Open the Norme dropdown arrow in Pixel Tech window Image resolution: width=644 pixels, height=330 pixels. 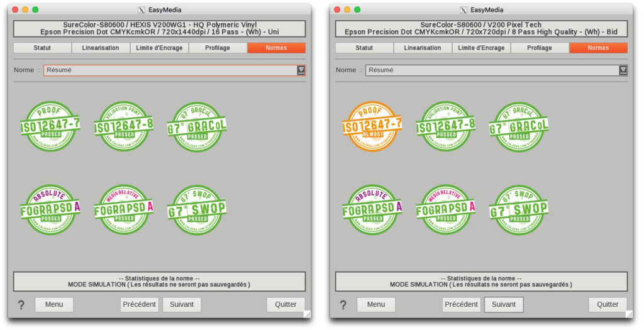pyautogui.click(x=623, y=70)
